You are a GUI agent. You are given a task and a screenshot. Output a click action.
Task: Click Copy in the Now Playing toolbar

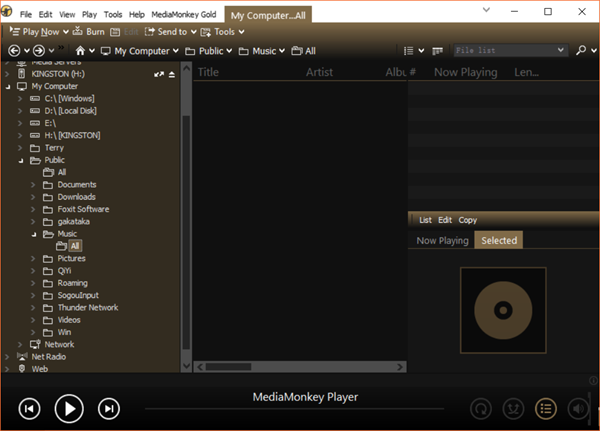468,220
